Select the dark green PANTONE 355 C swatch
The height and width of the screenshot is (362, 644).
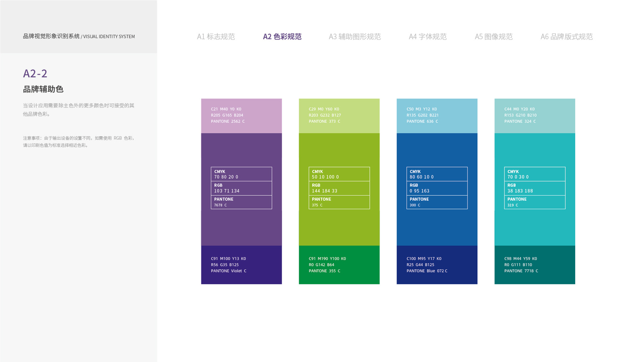point(339,265)
